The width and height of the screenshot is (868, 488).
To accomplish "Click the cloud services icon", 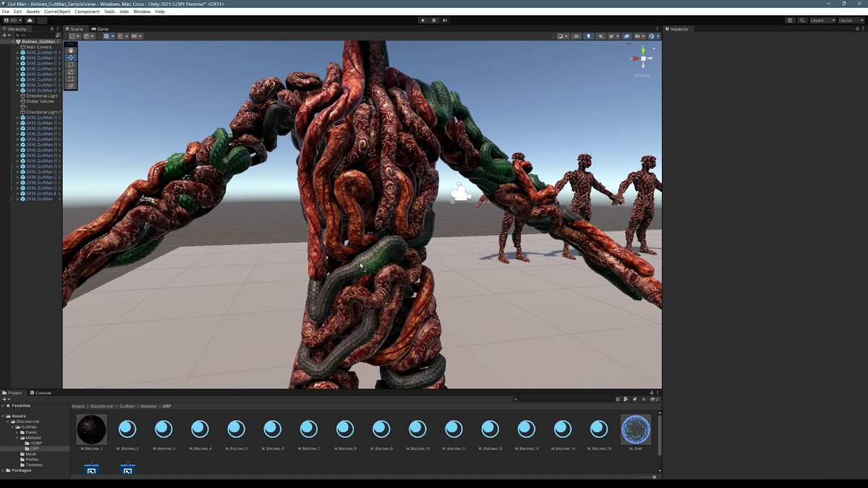I will [30, 20].
